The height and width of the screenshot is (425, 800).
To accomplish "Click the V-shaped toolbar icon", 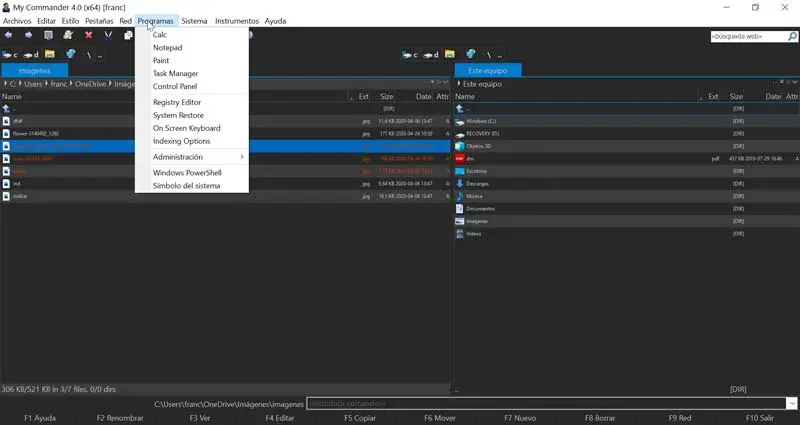I will [108, 35].
